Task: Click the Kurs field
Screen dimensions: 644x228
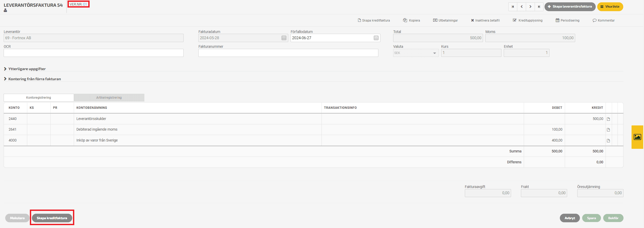Action: 471,53
